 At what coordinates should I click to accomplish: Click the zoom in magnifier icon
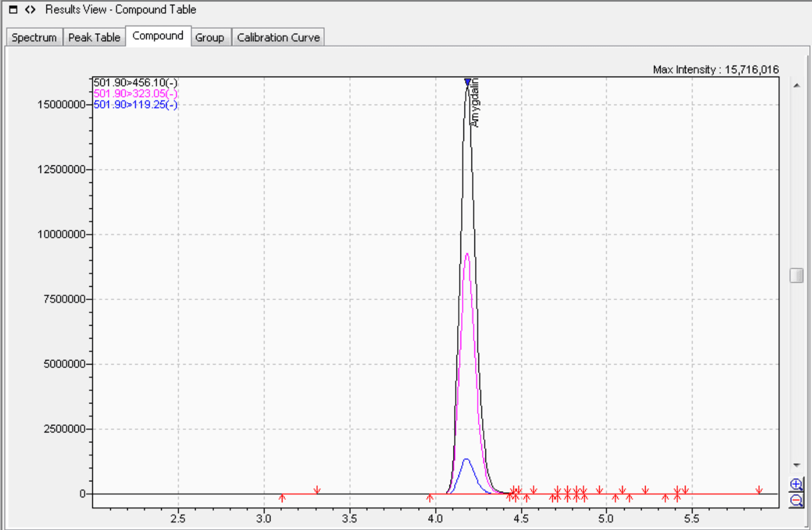(x=796, y=484)
